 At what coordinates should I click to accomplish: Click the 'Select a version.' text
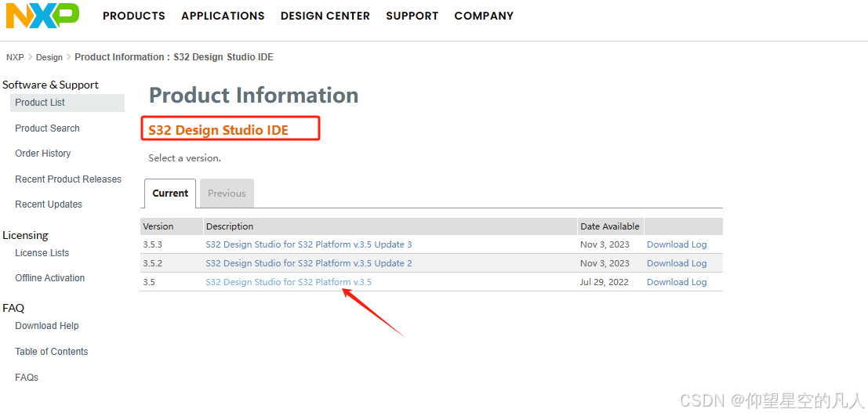click(184, 158)
